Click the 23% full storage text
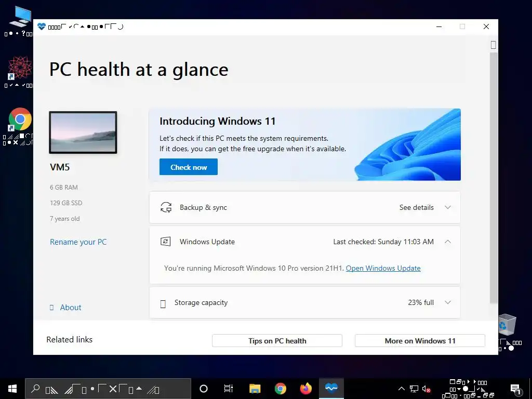The image size is (532, 399). [421, 302]
